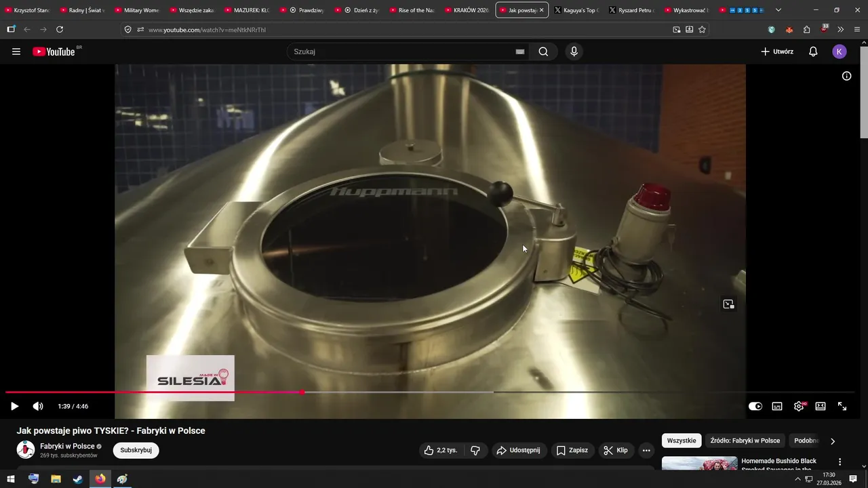Click the search magnifier button
This screenshot has height=488, width=868.
[x=543, y=52]
